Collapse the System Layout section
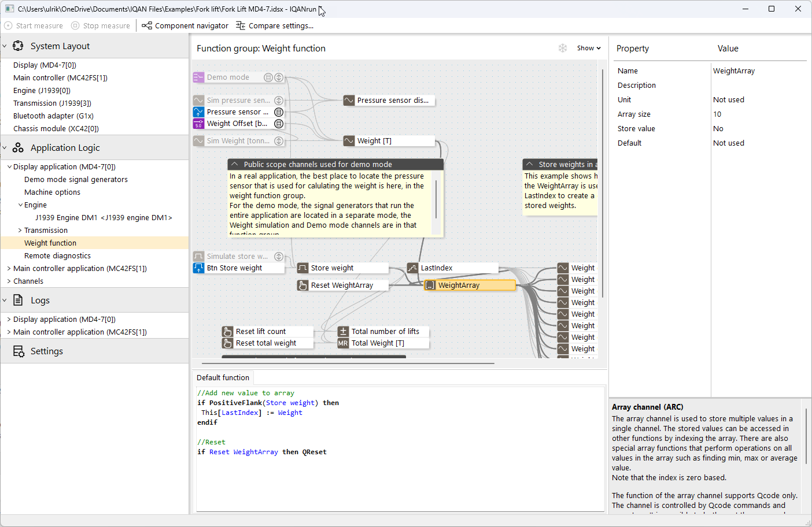 point(5,46)
